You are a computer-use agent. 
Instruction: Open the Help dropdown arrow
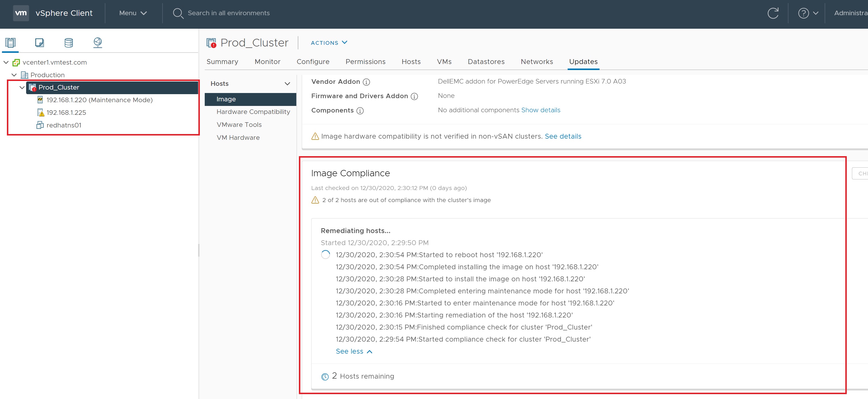816,13
